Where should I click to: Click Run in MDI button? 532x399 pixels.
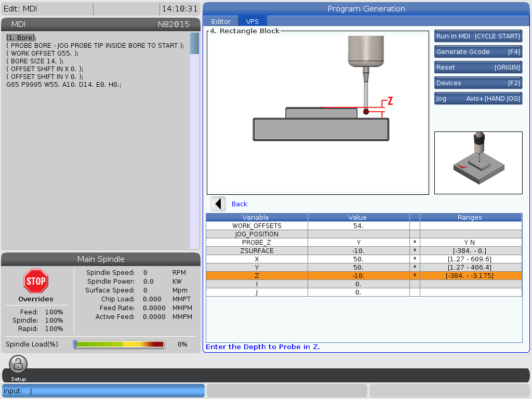[x=478, y=36]
